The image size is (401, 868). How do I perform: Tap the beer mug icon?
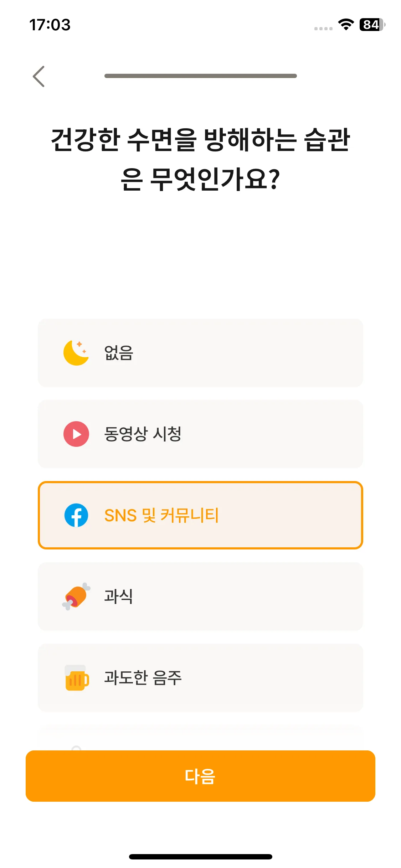[x=76, y=678]
